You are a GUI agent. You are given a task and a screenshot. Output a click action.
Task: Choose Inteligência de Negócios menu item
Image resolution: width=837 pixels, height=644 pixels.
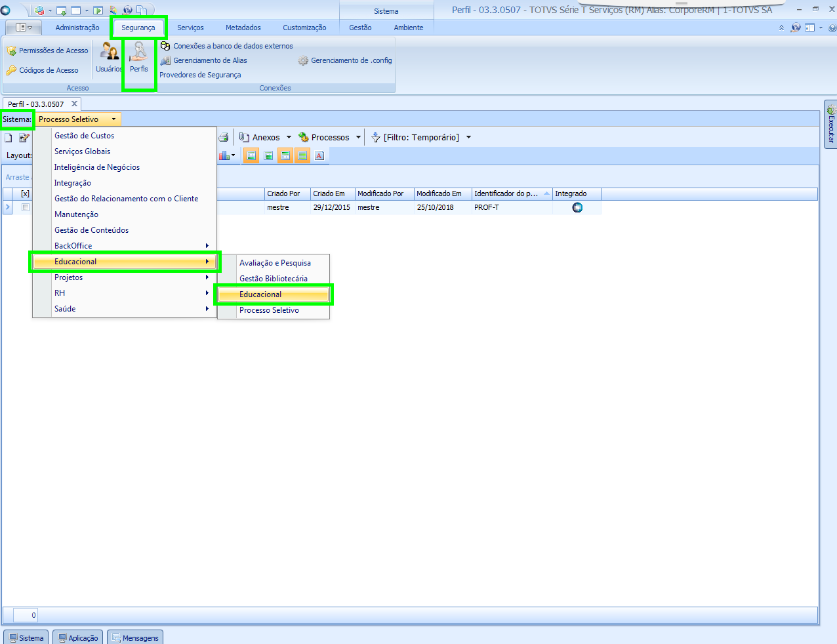click(125, 167)
